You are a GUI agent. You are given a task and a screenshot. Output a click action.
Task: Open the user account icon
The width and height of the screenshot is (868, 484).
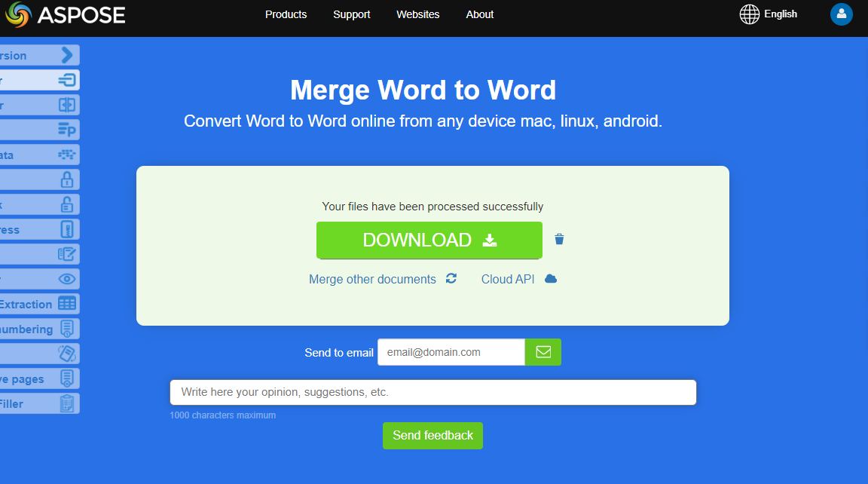click(x=841, y=14)
